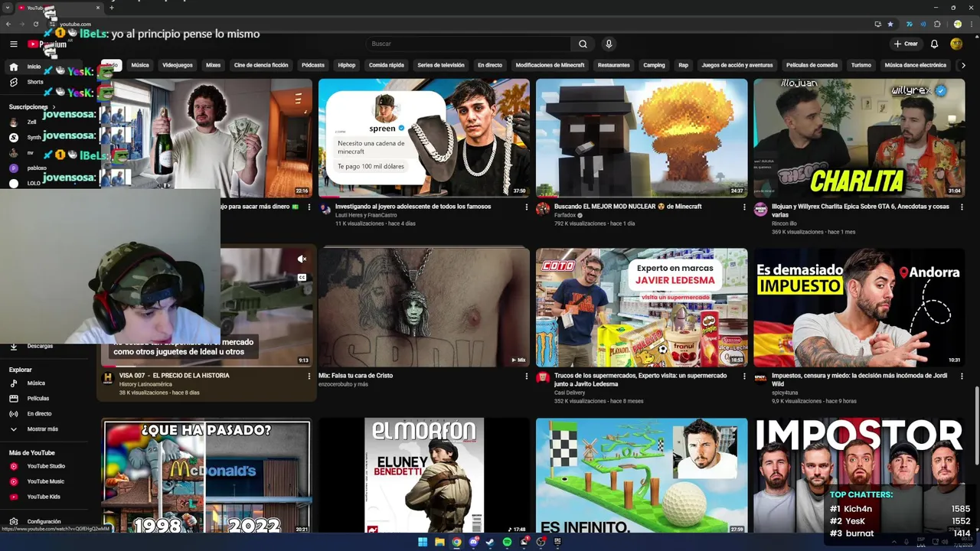Select Modificaciones de Minecraft chip
The image size is (980, 551).
pyautogui.click(x=550, y=65)
